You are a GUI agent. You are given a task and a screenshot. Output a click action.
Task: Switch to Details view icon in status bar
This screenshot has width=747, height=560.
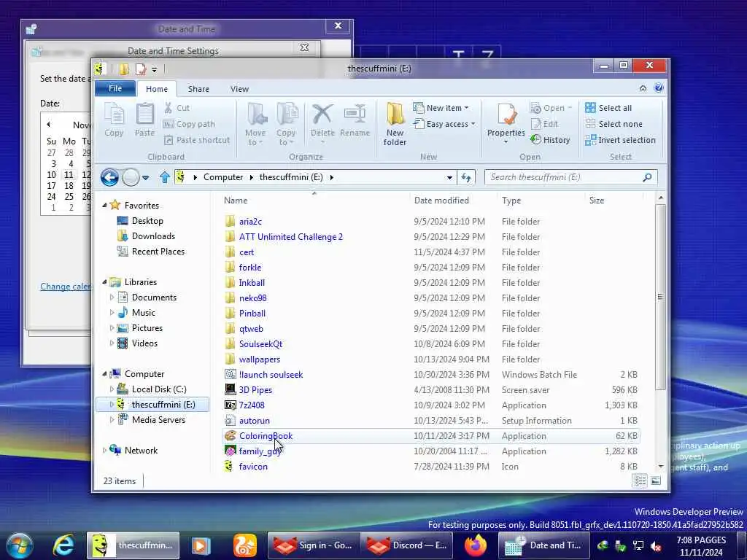coord(640,481)
